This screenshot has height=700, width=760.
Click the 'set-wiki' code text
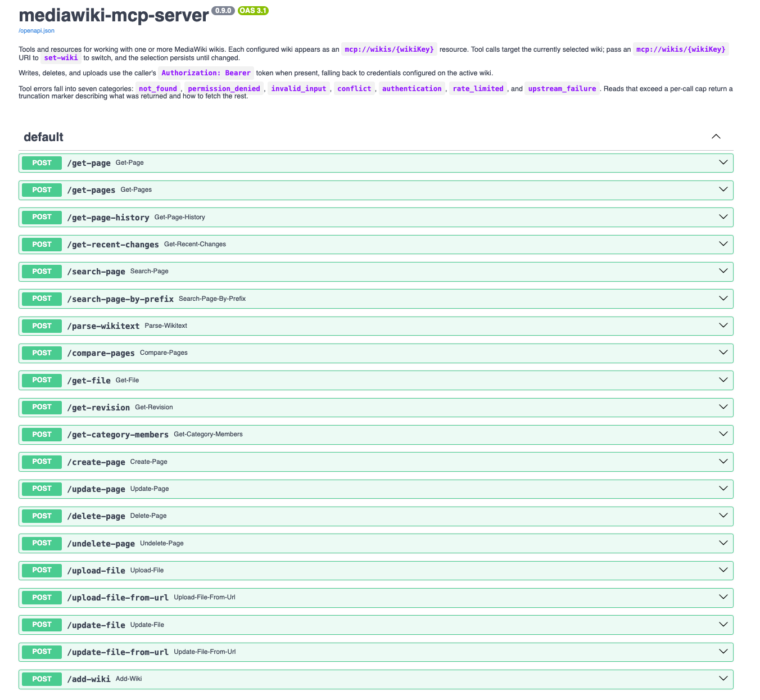61,57
